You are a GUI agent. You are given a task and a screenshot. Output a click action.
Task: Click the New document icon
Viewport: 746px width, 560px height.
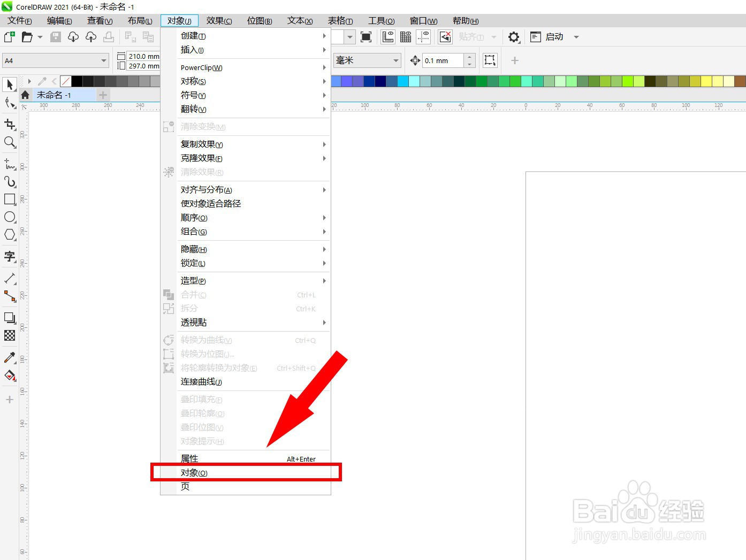[9, 37]
